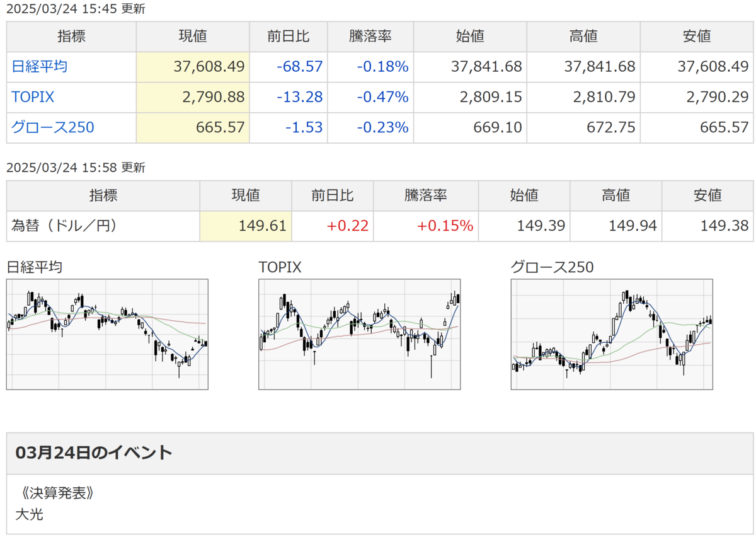
Task: Open the TOPIX index link
Action: click(33, 97)
